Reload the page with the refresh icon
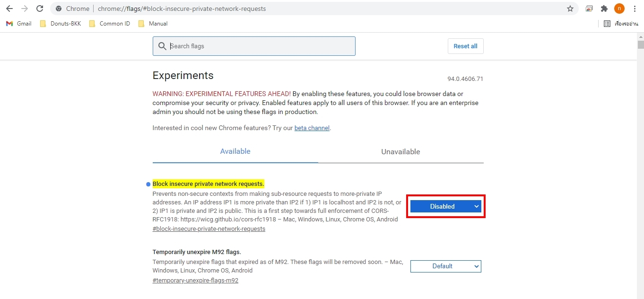The image size is (644, 299). coord(40,9)
